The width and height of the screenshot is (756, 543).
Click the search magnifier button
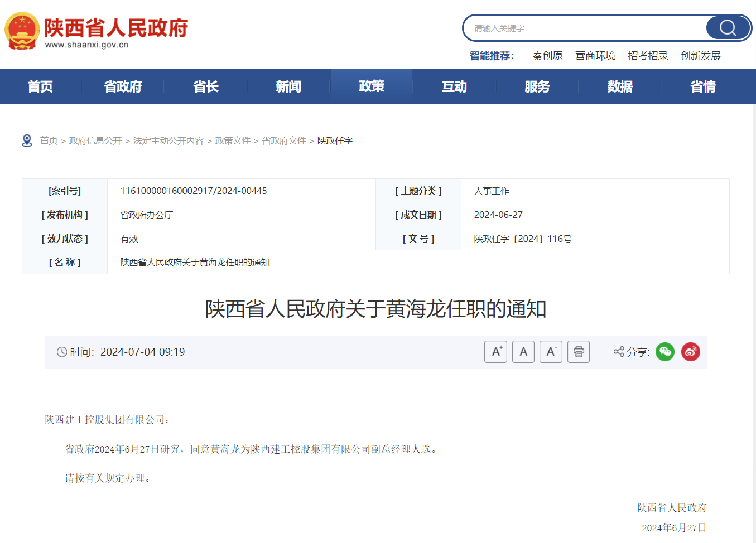coord(728,28)
